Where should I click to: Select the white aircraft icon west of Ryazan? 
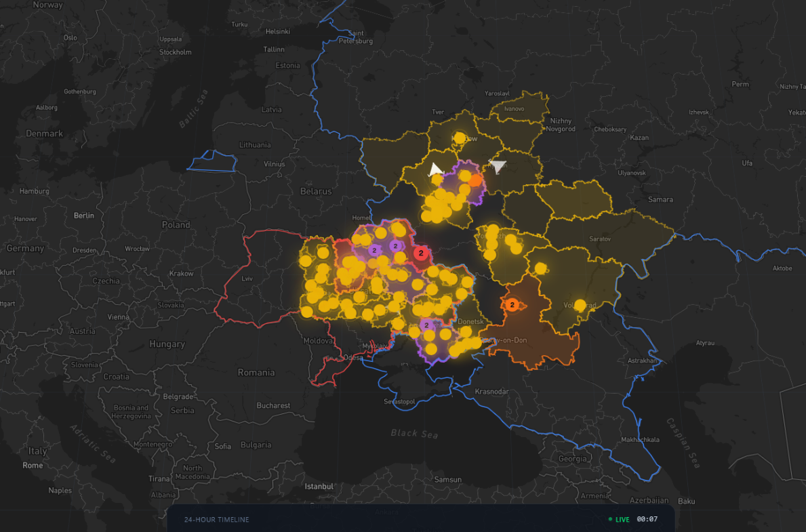click(x=436, y=169)
